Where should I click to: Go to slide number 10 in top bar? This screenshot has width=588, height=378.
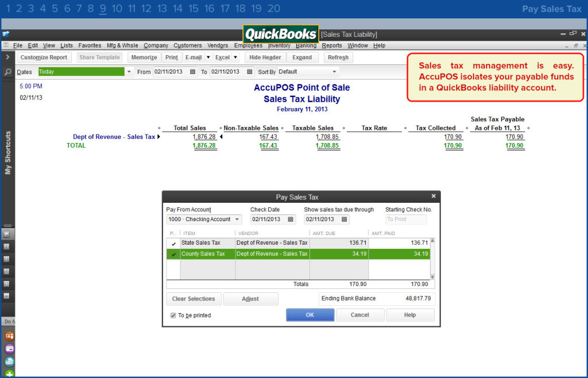[117, 9]
